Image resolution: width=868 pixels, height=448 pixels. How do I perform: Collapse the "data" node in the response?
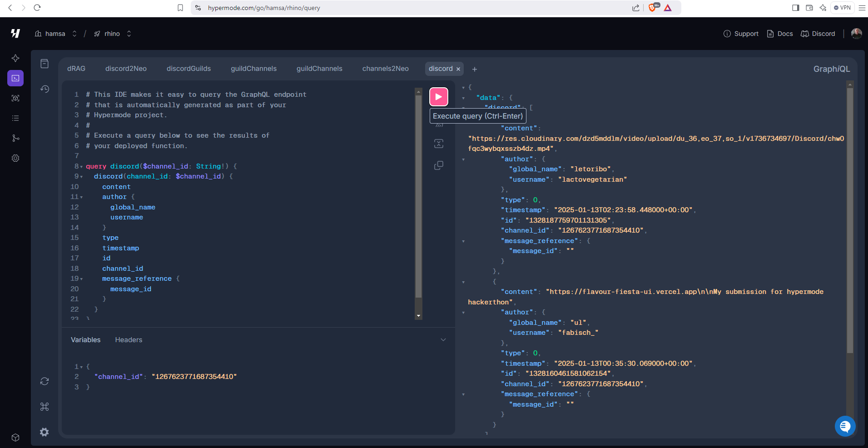point(463,98)
